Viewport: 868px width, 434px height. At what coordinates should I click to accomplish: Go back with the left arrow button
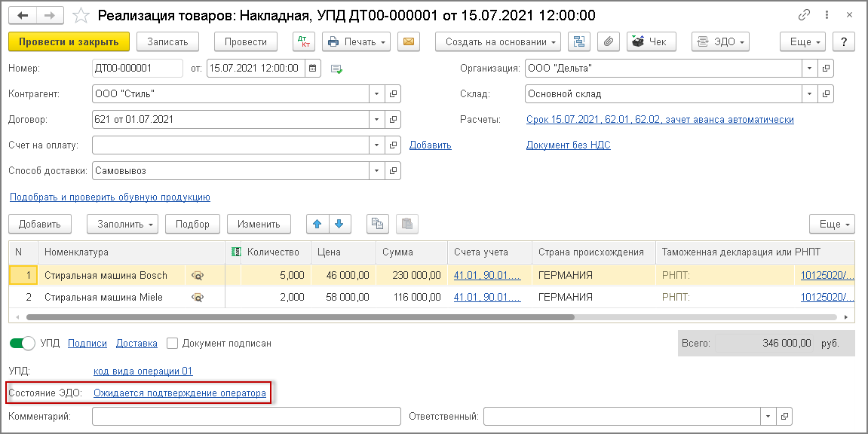pos(23,16)
